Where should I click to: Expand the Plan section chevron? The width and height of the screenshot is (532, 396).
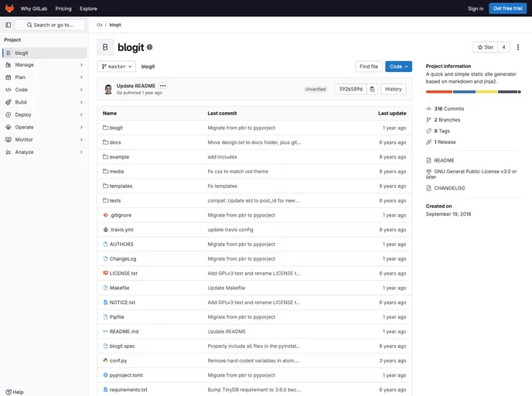click(81, 77)
